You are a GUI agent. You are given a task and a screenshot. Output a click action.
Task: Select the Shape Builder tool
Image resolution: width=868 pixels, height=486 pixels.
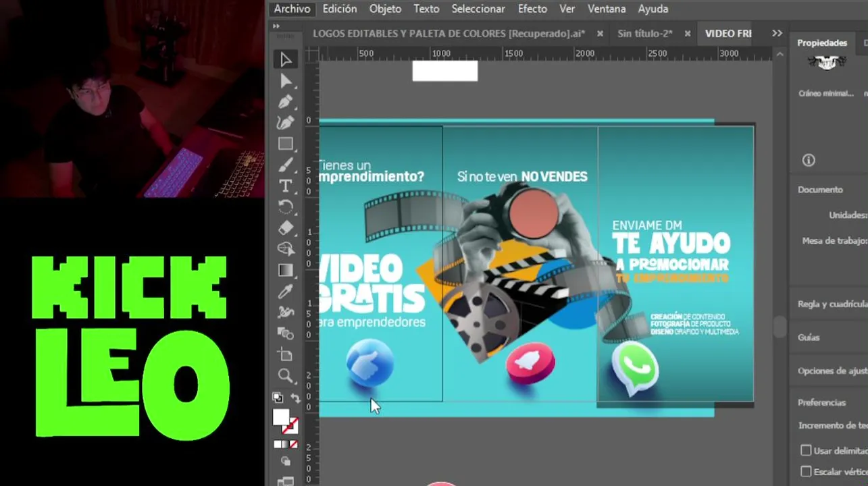[286, 249]
